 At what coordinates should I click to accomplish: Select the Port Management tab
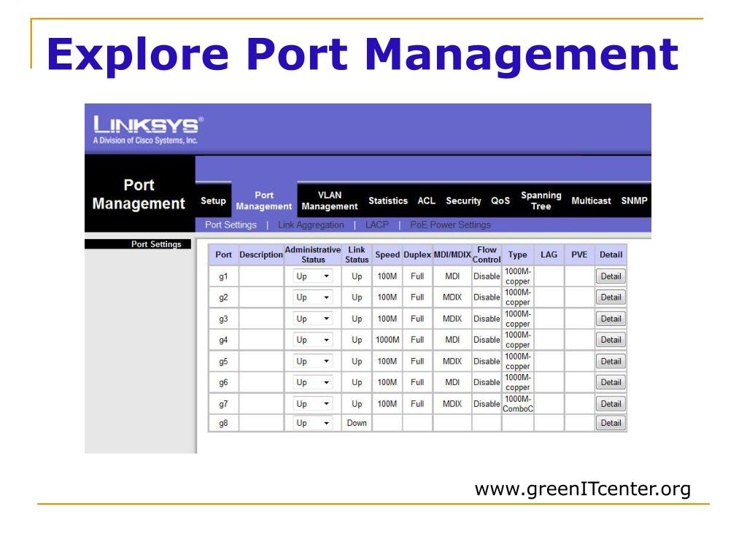coord(264,201)
